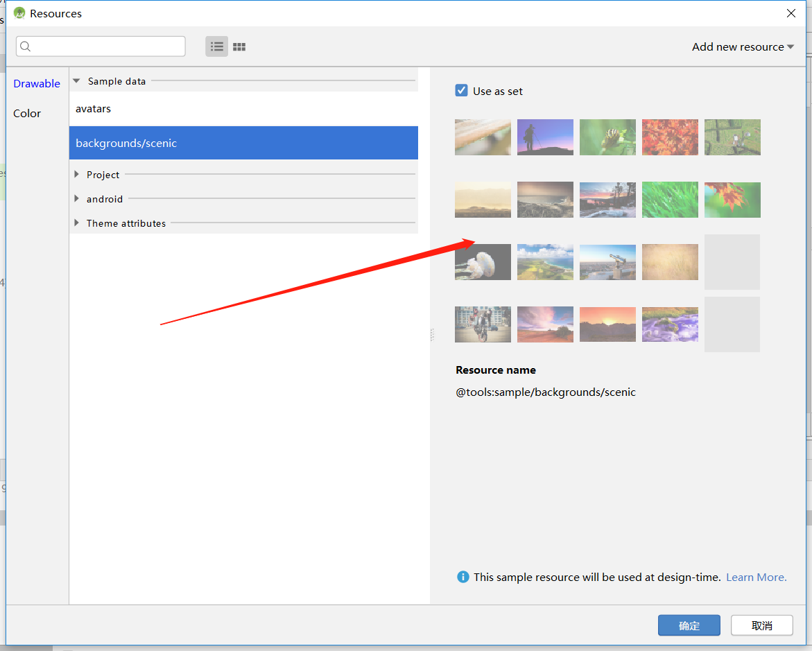812x651 pixels.
Task: Confirm with the 确定 button
Action: click(689, 625)
